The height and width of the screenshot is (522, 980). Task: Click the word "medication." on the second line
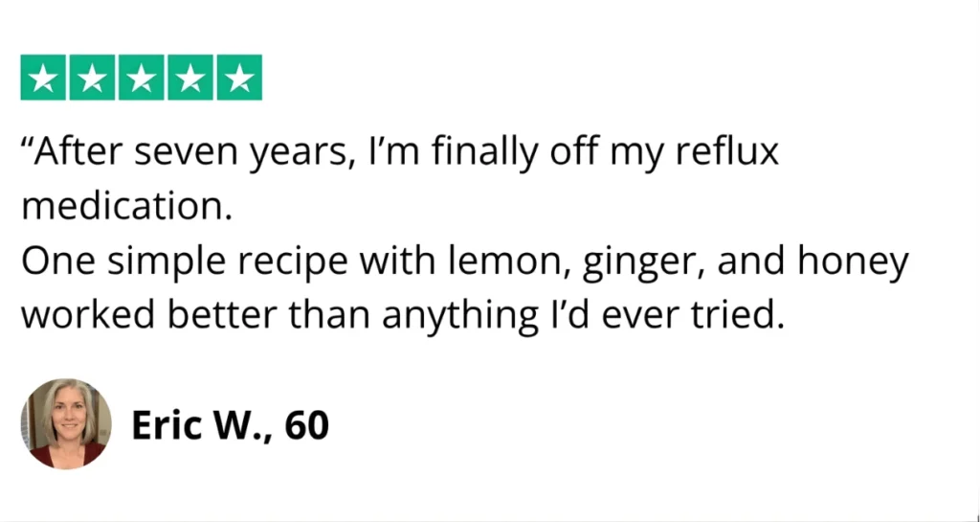[x=127, y=208]
